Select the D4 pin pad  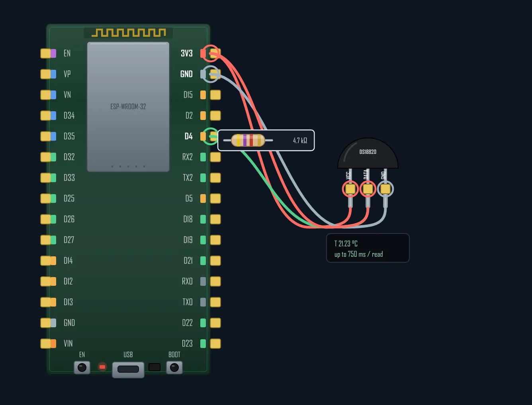coord(214,136)
